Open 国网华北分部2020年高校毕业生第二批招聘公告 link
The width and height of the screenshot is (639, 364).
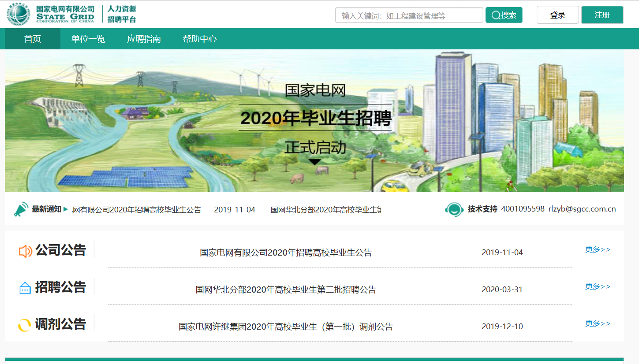(x=286, y=290)
